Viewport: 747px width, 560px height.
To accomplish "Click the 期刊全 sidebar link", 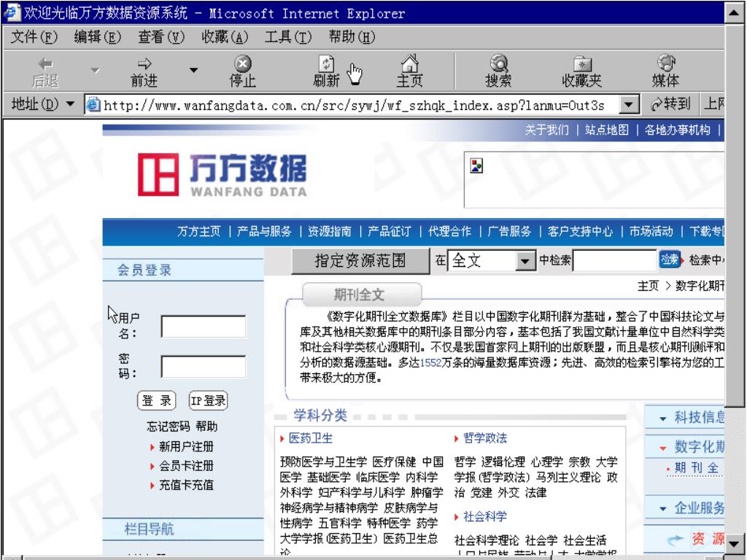I will [697, 468].
